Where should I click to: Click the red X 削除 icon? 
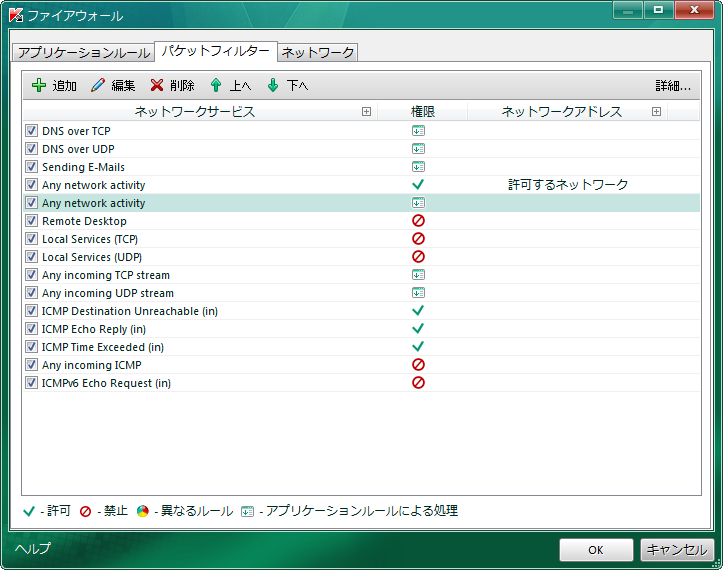pos(157,86)
